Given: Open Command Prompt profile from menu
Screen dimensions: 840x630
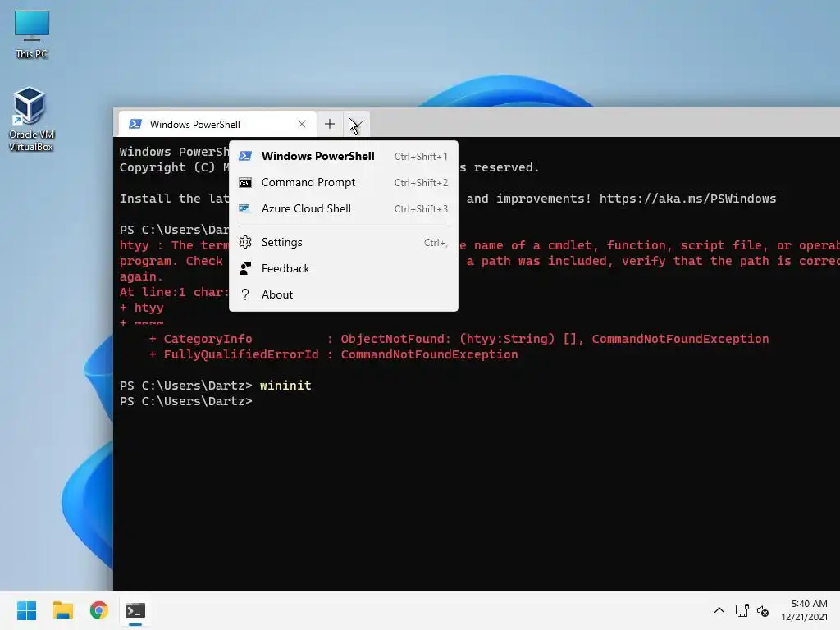Looking at the screenshot, I should coord(344,182).
